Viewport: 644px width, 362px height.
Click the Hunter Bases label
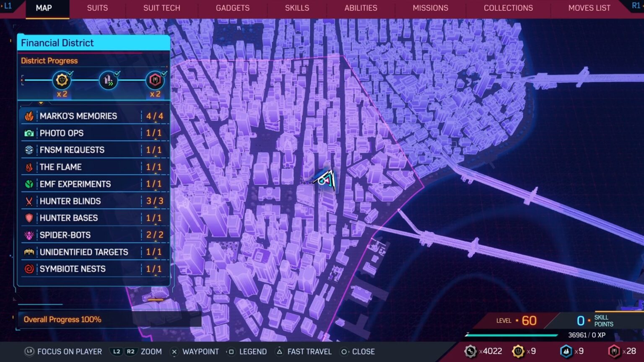69,218
